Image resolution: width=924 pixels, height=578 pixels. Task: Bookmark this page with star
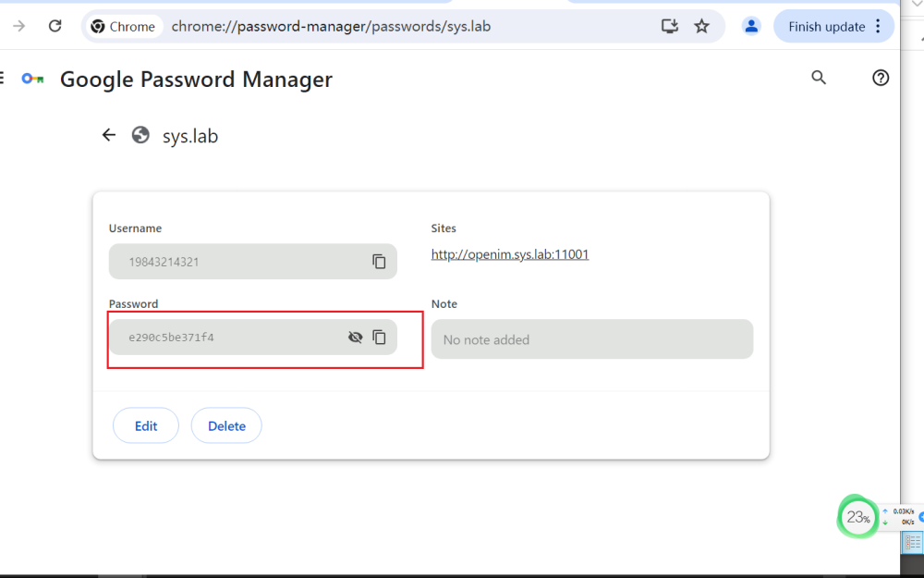coord(701,26)
